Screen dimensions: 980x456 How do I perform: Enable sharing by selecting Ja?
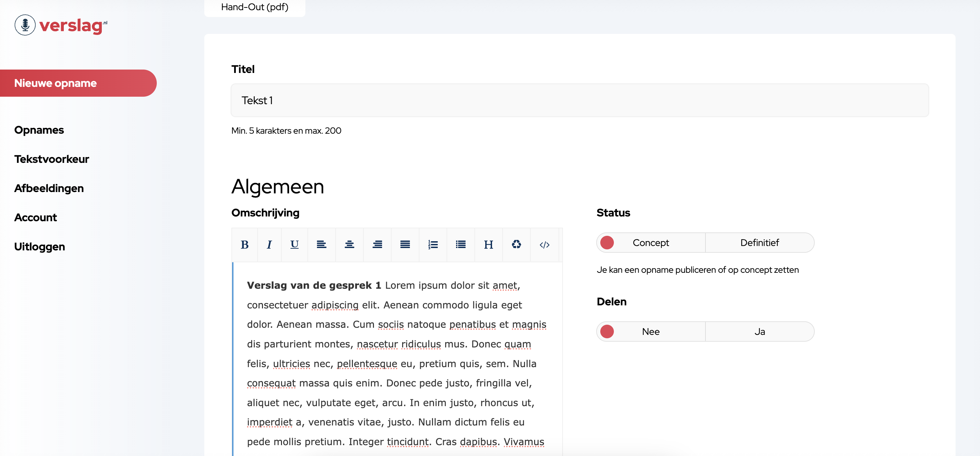click(759, 331)
